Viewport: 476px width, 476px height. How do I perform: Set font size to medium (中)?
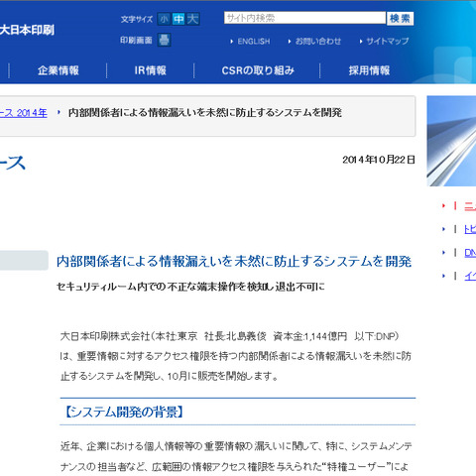[178, 19]
